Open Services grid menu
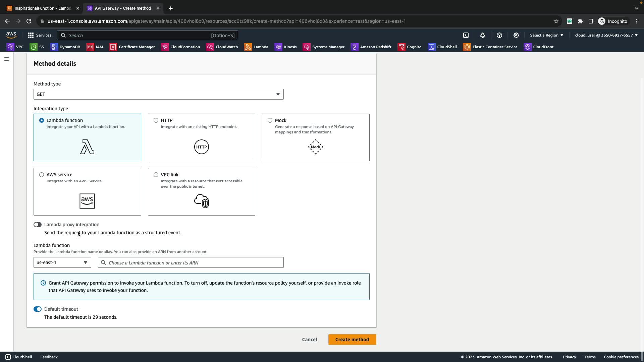 pos(40,35)
